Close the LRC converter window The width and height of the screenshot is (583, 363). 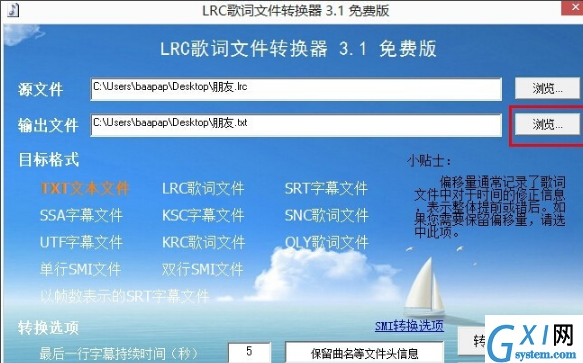click(x=574, y=7)
